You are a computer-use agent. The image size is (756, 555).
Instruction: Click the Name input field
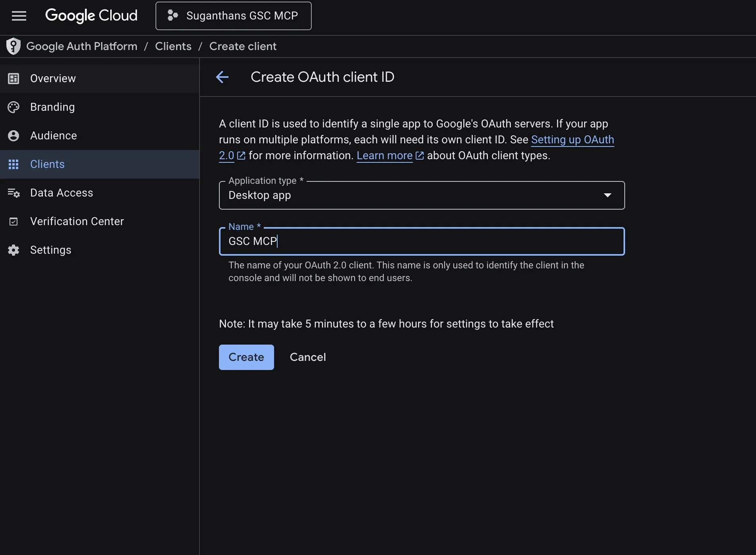coord(422,241)
